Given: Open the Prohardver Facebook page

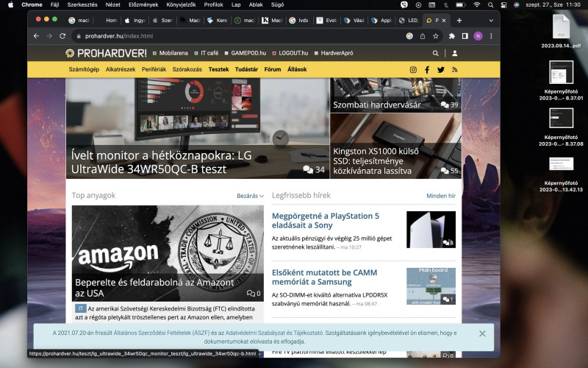Looking at the screenshot, I should (x=427, y=69).
